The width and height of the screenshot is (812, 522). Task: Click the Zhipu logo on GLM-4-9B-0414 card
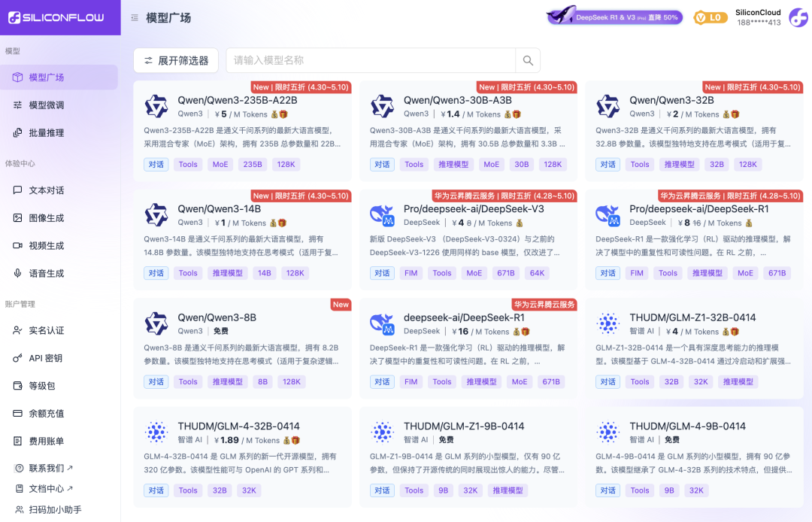[608, 432]
